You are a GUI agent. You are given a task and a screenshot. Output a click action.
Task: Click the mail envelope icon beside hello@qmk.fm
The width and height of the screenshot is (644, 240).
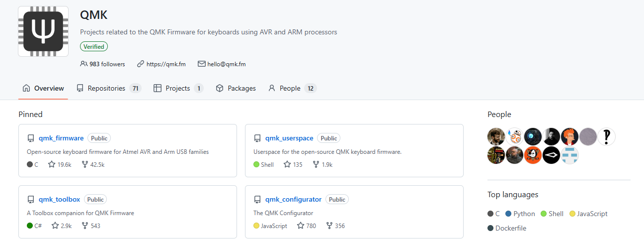pos(202,64)
